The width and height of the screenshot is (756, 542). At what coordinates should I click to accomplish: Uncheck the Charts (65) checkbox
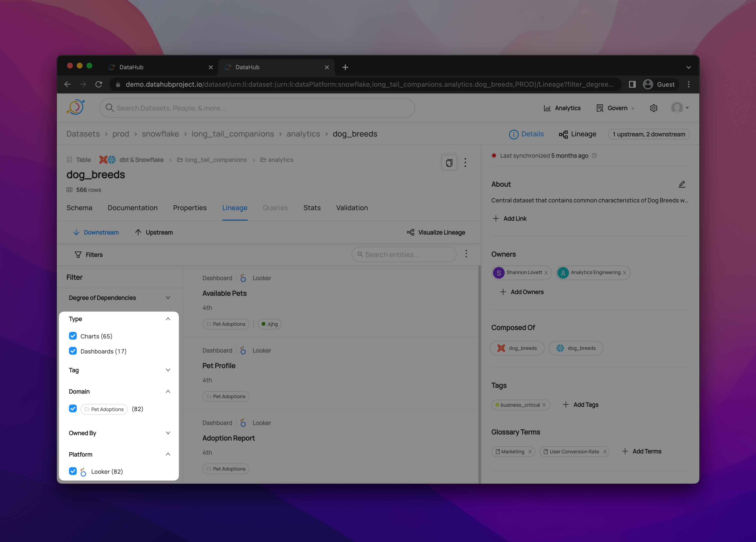click(x=73, y=336)
